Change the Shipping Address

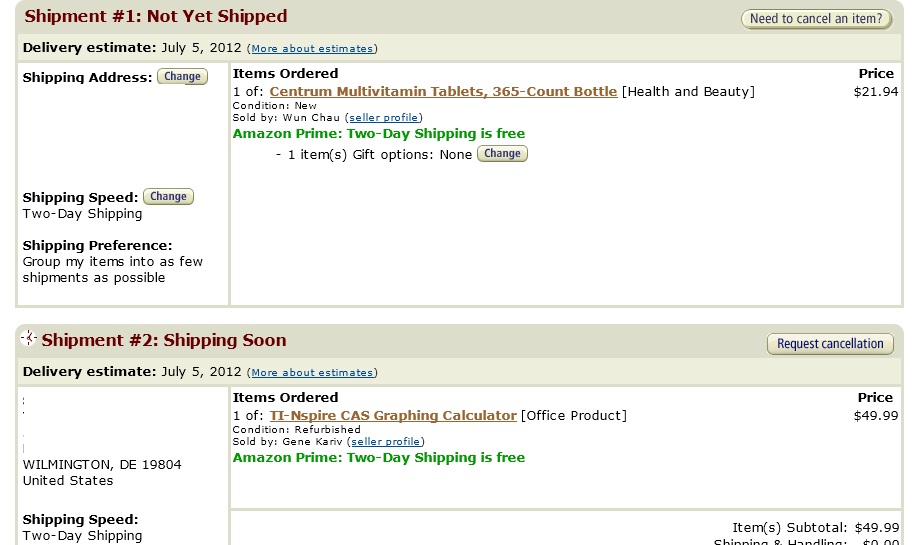(x=182, y=77)
